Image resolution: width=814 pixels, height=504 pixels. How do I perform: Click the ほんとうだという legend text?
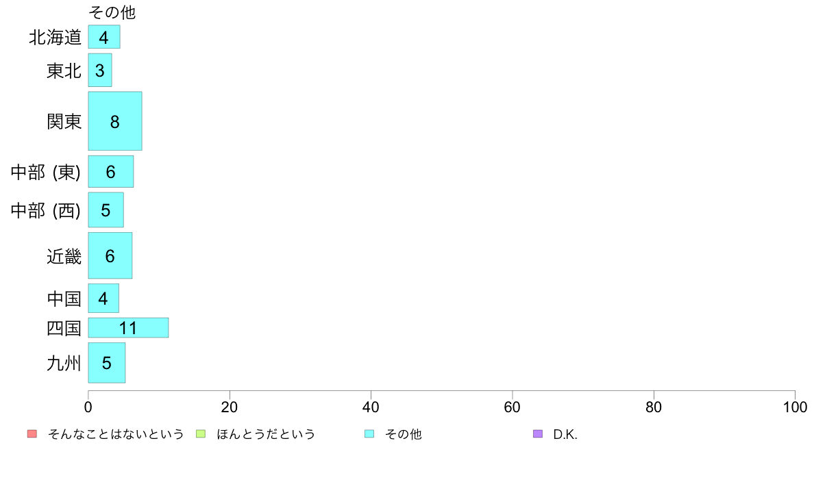(266, 434)
